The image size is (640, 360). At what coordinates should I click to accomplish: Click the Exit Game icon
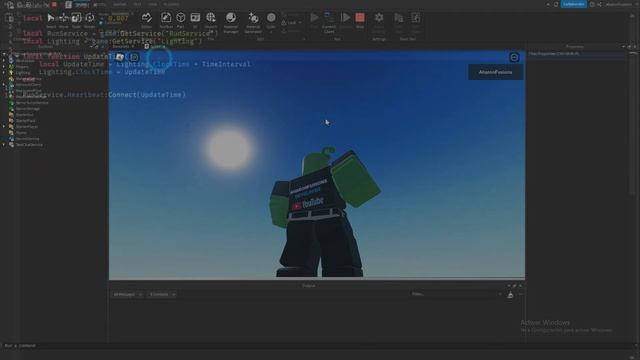pyautogui.click(x=415, y=22)
